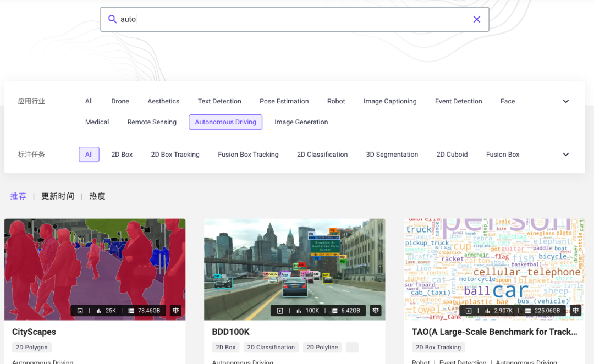
Task: Show more tags via ellipsis on BDD100K
Action: [352, 348]
